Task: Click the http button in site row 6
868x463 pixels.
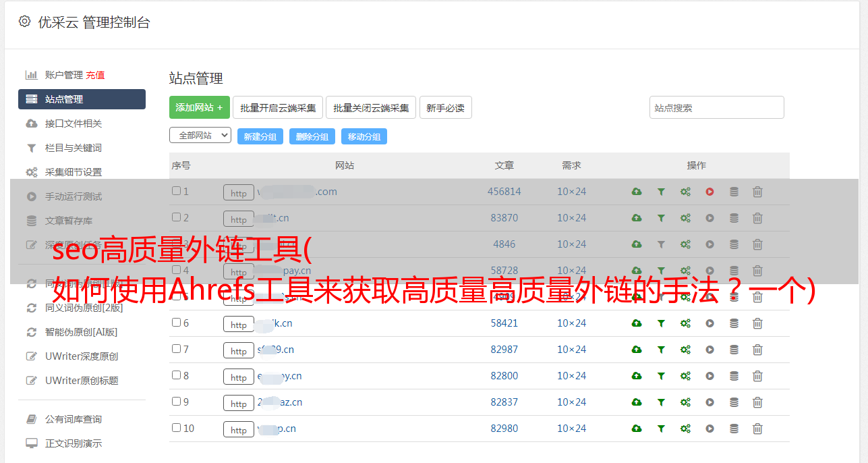Action: pos(239,325)
